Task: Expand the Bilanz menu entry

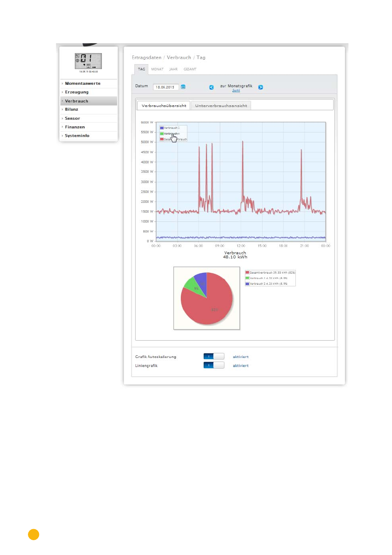Action: pos(89,109)
